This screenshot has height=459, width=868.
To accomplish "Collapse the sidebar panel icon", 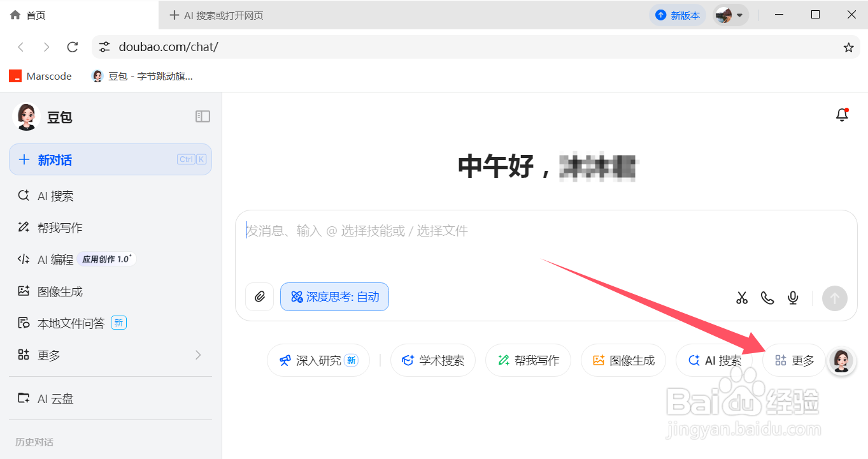I will [203, 116].
